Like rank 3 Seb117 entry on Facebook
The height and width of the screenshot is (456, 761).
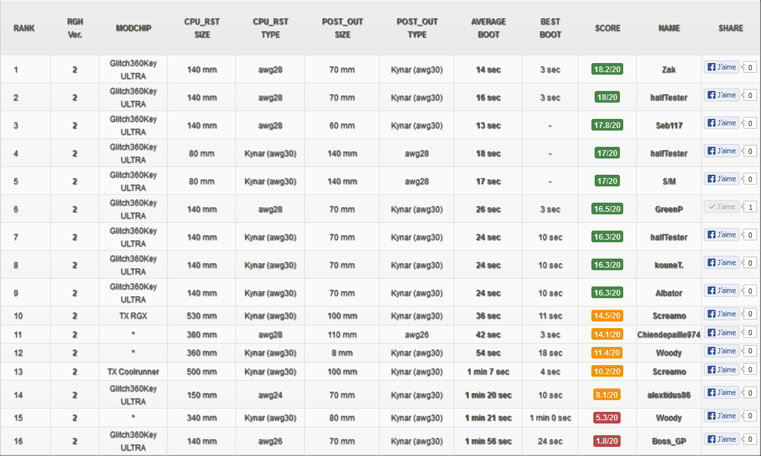pos(722,123)
